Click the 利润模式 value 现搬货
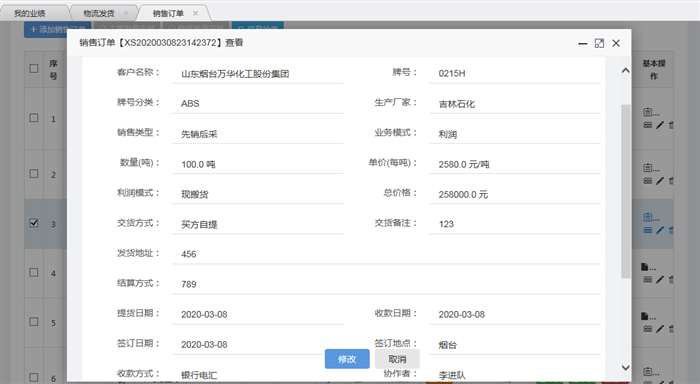 (x=195, y=194)
